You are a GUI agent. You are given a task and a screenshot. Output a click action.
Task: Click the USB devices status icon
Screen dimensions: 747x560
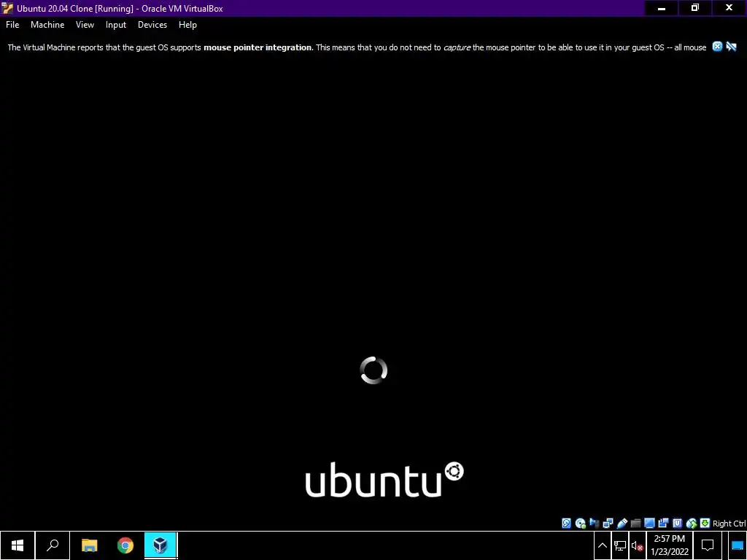point(622,524)
